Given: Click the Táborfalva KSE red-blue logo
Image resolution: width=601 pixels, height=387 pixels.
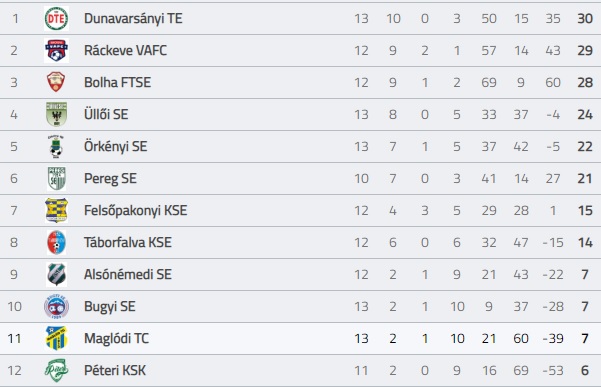Looking at the screenshot, I should click(56, 243).
